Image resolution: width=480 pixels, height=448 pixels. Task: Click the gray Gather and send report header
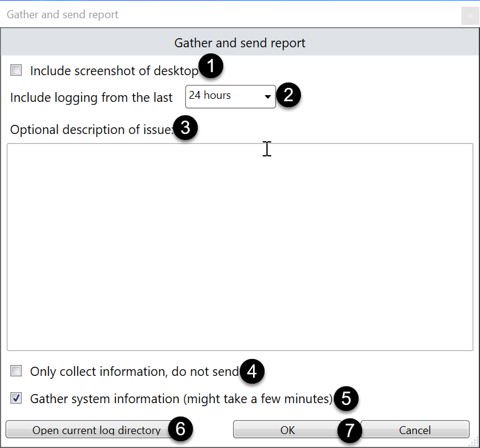pyautogui.click(x=240, y=43)
